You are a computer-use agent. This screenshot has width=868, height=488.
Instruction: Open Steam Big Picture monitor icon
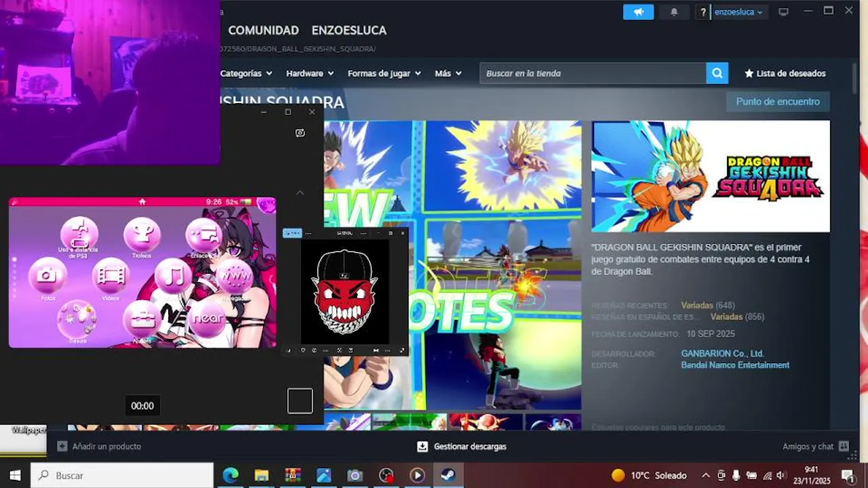pos(783,12)
